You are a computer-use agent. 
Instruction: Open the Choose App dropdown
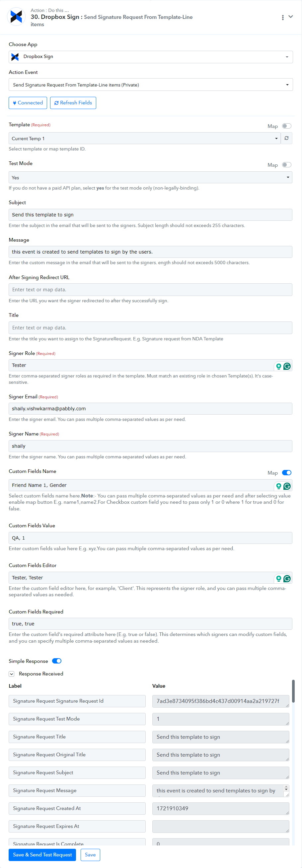click(150, 57)
